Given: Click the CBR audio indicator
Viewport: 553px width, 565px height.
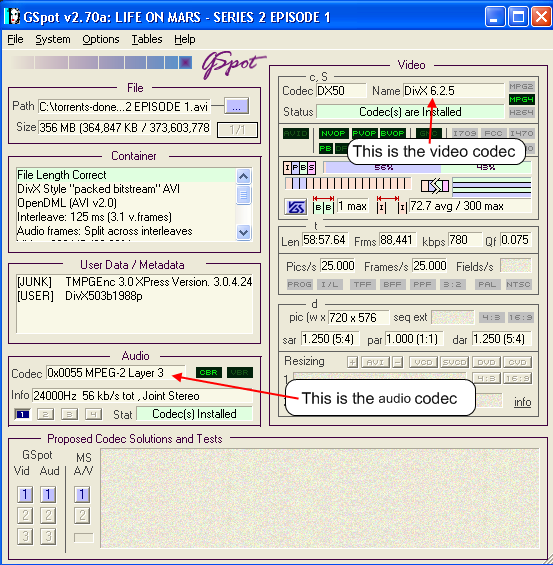Looking at the screenshot, I should point(208,373).
